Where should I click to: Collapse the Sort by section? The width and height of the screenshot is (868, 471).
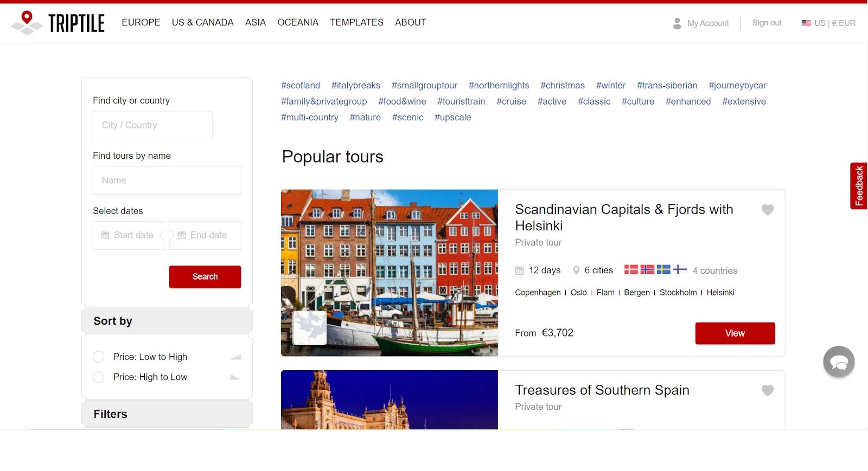click(x=167, y=321)
